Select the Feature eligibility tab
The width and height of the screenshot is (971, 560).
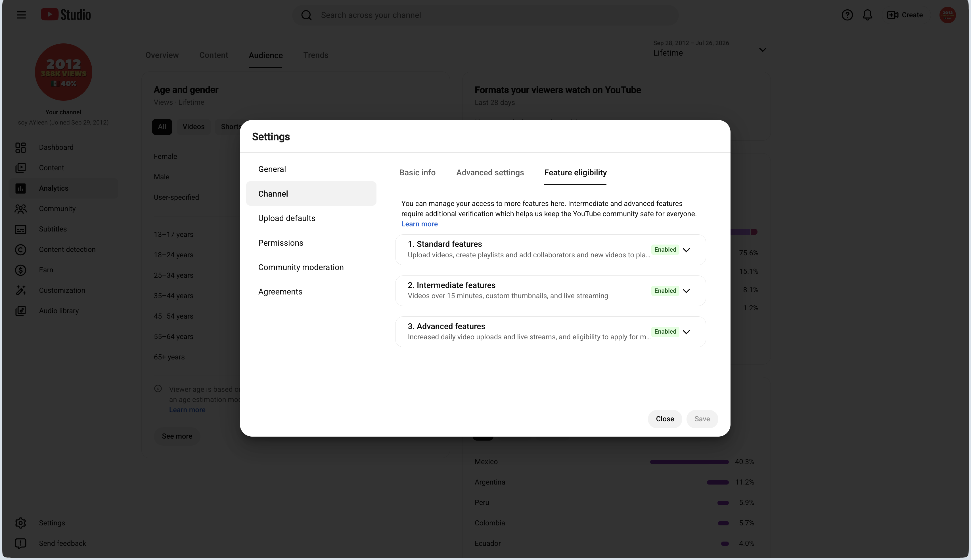576,173
